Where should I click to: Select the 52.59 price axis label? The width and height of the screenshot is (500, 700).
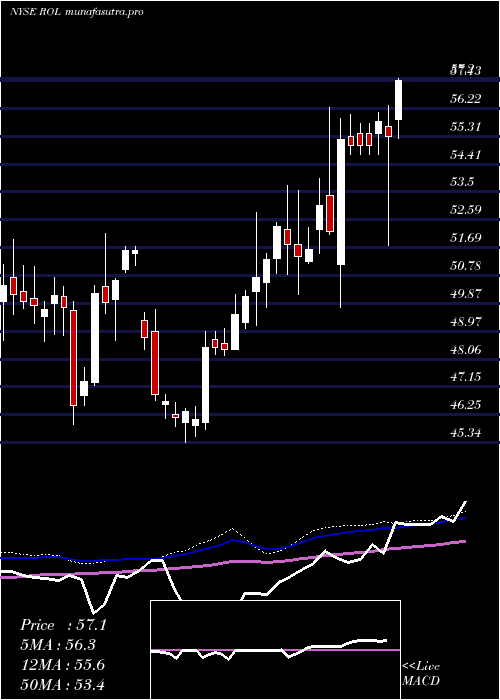click(x=466, y=209)
